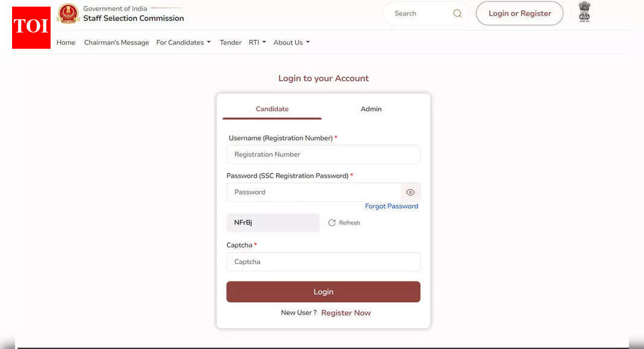Go to Home in the navigation bar
Image resolution: width=644 pixels, height=349 pixels.
66,43
